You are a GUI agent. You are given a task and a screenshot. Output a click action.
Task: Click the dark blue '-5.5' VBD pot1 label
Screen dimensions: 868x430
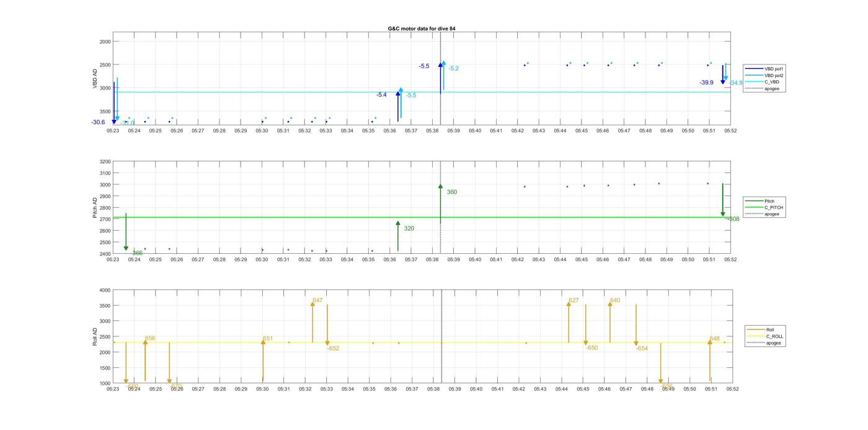424,66
